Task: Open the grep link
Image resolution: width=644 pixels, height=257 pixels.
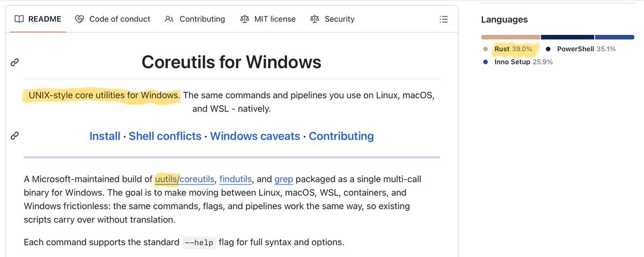Action: [x=284, y=179]
